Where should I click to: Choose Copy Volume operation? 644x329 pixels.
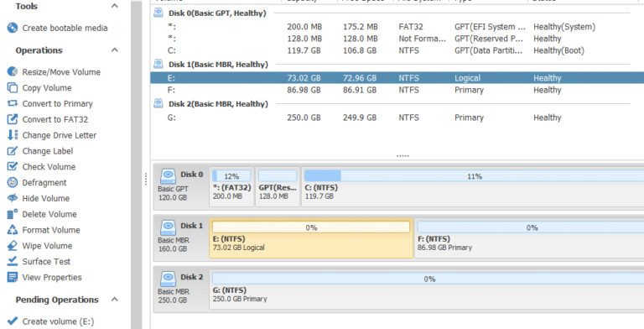(x=47, y=87)
